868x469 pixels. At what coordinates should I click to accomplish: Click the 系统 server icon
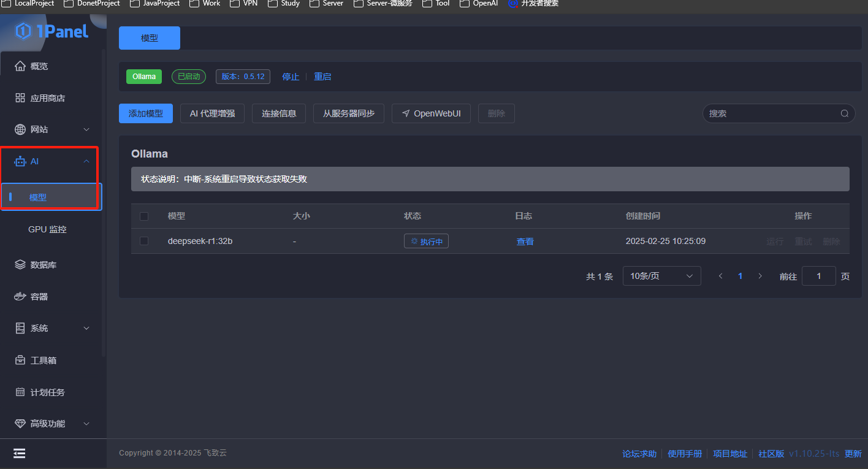(x=20, y=329)
